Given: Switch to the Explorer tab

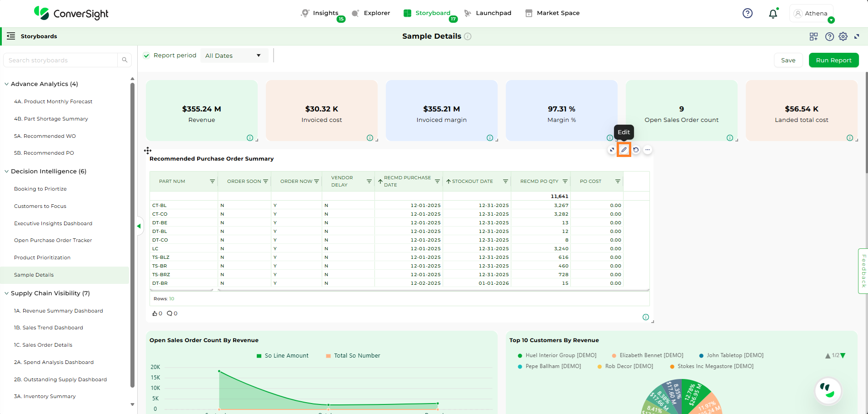Looking at the screenshot, I should pos(371,13).
